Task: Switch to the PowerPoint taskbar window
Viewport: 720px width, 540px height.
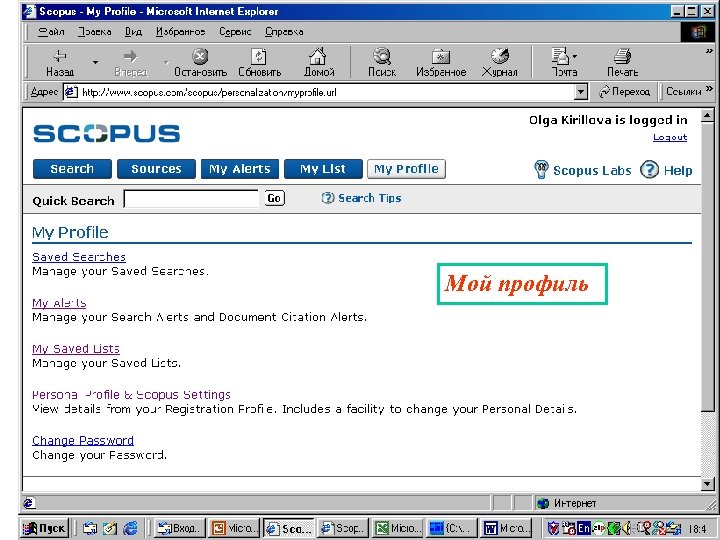Action: click(233, 528)
